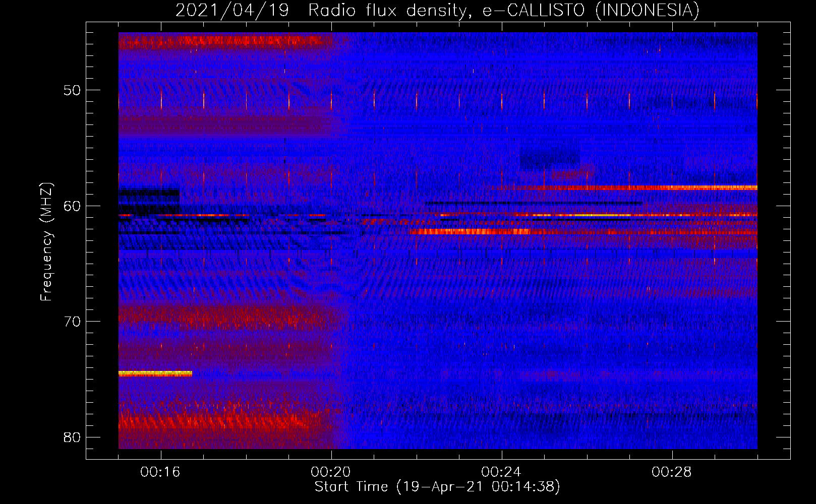Click the '80' frequency tick label
This screenshot has width=816, height=504.
coord(72,437)
